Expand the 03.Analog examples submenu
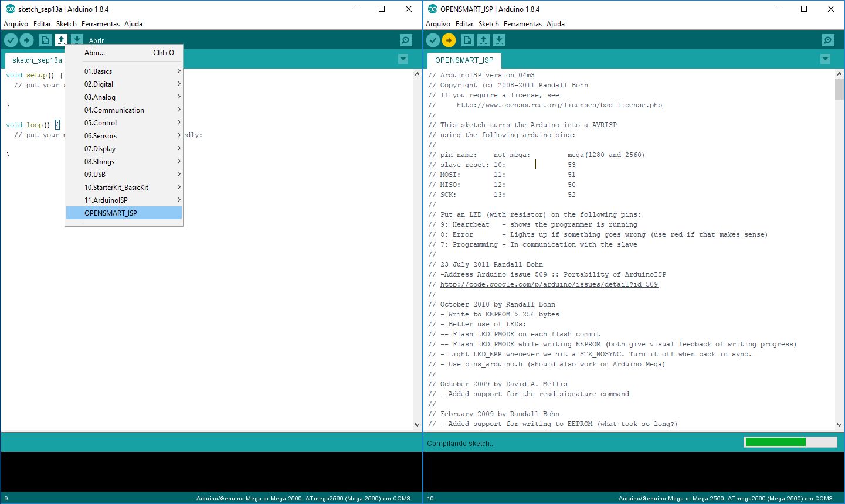845x504 pixels. click(x=124, y=97)
